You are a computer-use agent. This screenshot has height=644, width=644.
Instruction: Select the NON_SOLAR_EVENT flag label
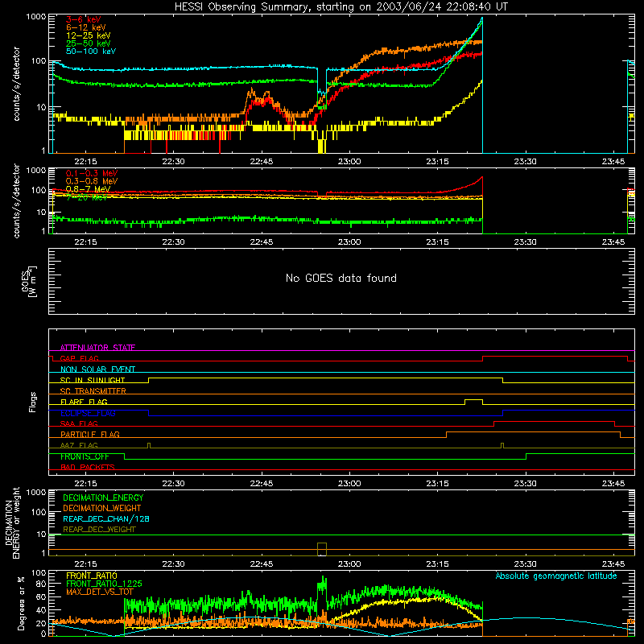[97, 369]
